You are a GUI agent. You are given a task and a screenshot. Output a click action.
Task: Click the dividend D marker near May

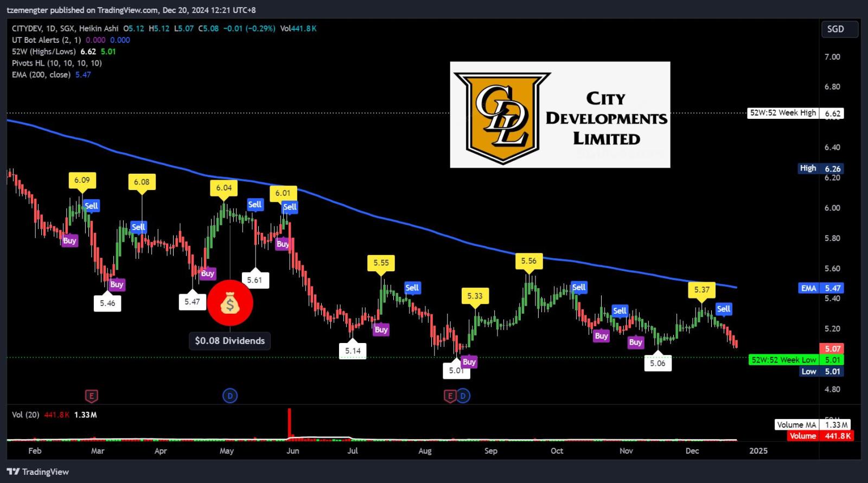pos(230,396)
